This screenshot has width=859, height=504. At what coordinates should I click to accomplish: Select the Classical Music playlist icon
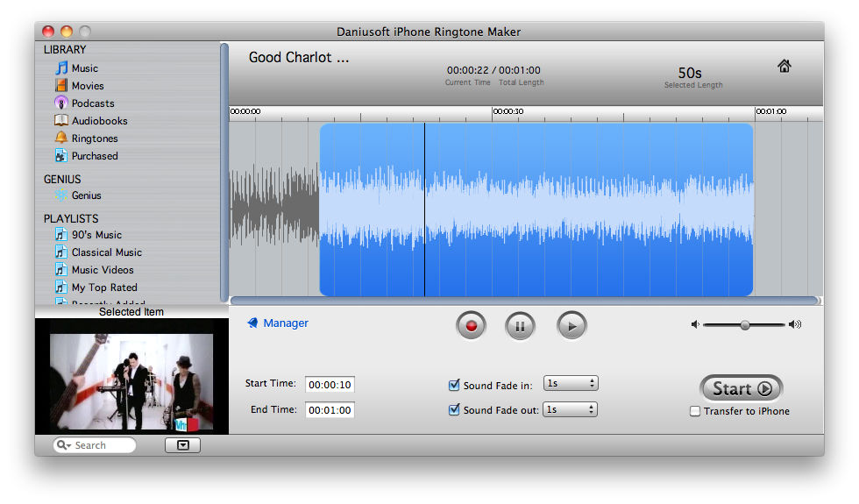coord(61,252)
